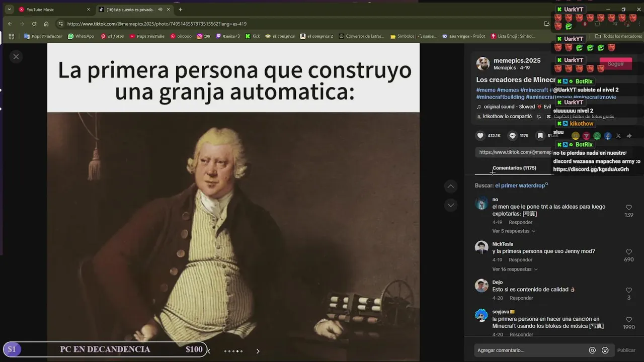
Task: Open the WhatsApp bookmark
Action: tap(81, 36)
